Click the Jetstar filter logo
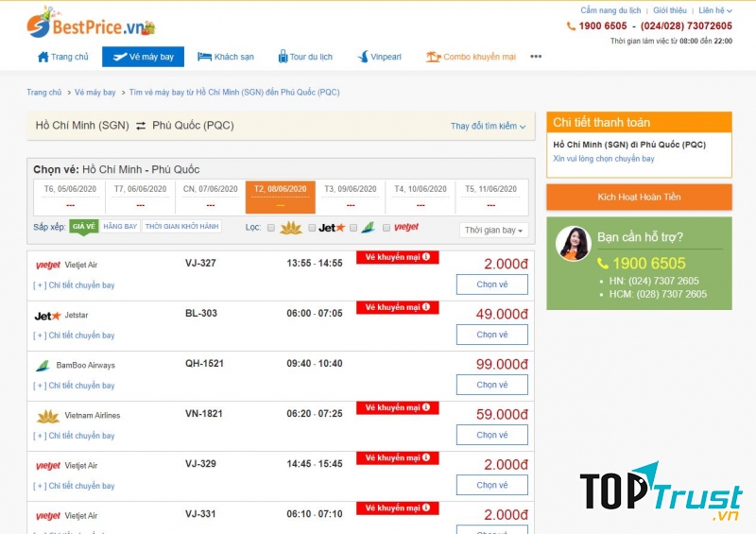756x534 pixels. coord(332,228)
